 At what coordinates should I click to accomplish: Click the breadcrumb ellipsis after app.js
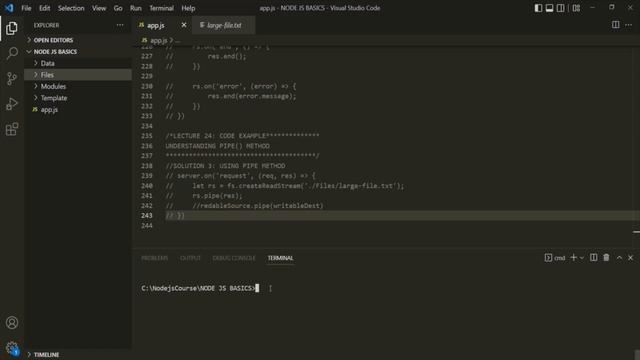click(x=178, y=40)
